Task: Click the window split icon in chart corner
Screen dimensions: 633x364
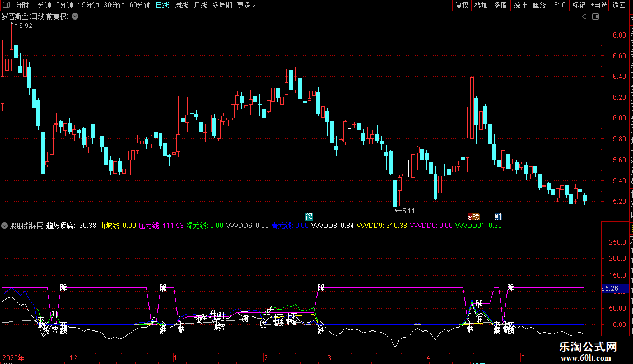Action: 595,17
